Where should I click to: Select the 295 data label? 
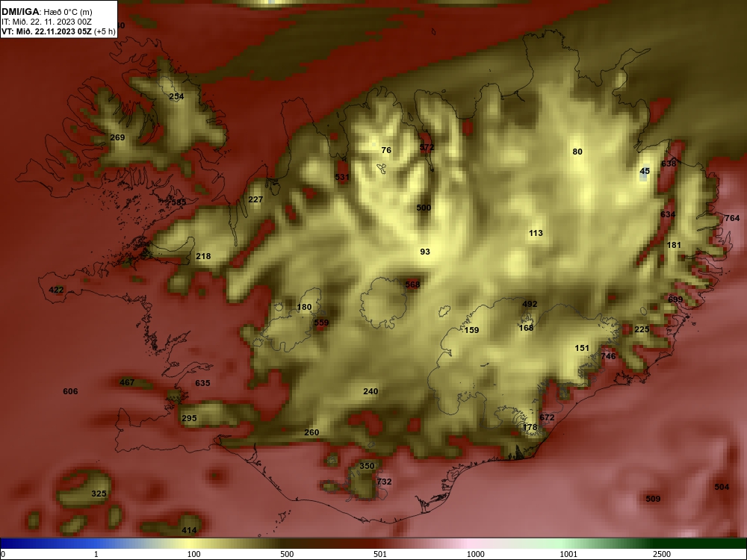189,419
